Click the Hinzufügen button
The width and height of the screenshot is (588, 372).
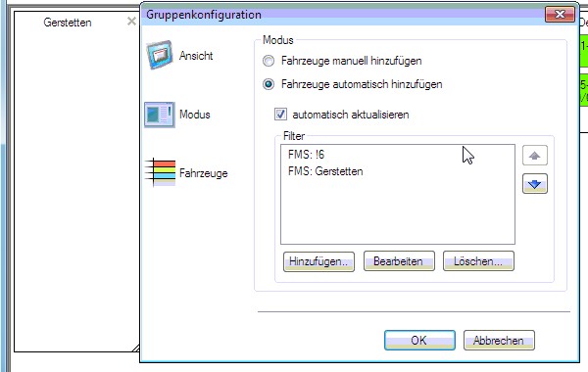point(318,261)
